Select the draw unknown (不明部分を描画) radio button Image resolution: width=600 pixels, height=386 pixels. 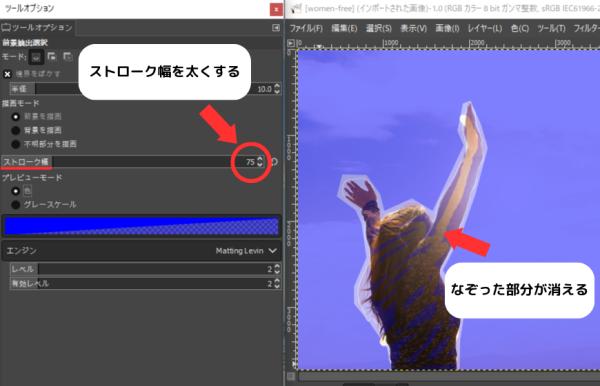point(16,144)
